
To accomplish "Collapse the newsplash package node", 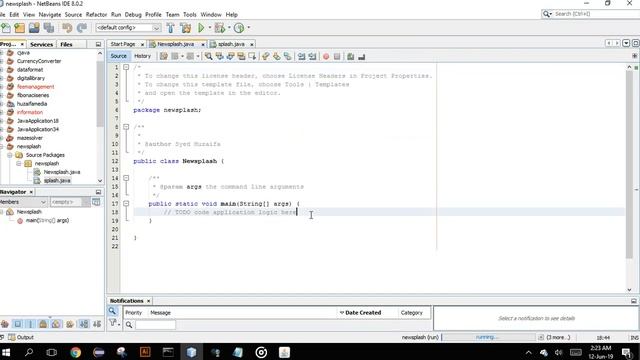I will [19, 163].
